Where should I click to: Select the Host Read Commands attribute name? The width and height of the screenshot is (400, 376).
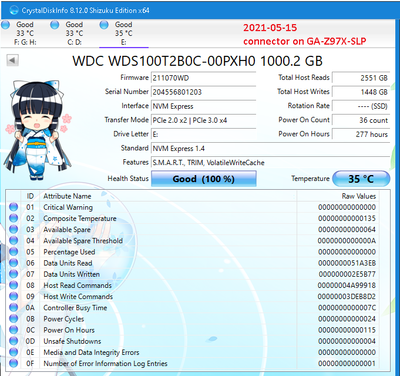point(77,285)
